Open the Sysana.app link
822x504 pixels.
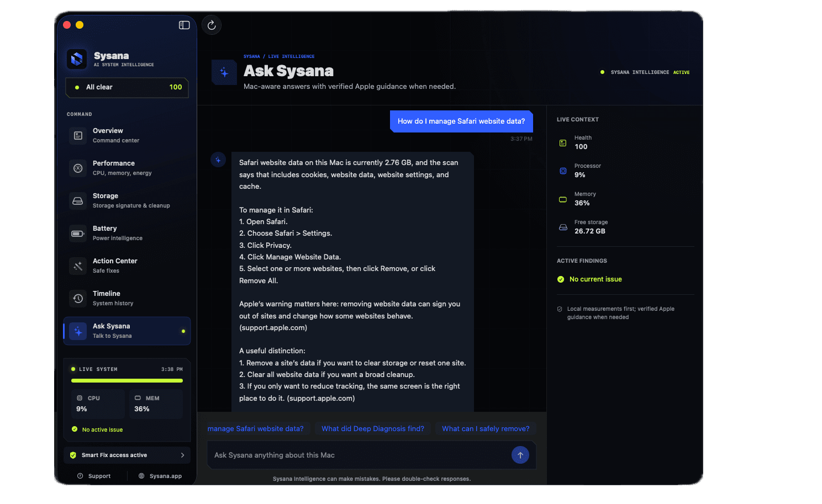pos(160,476)
